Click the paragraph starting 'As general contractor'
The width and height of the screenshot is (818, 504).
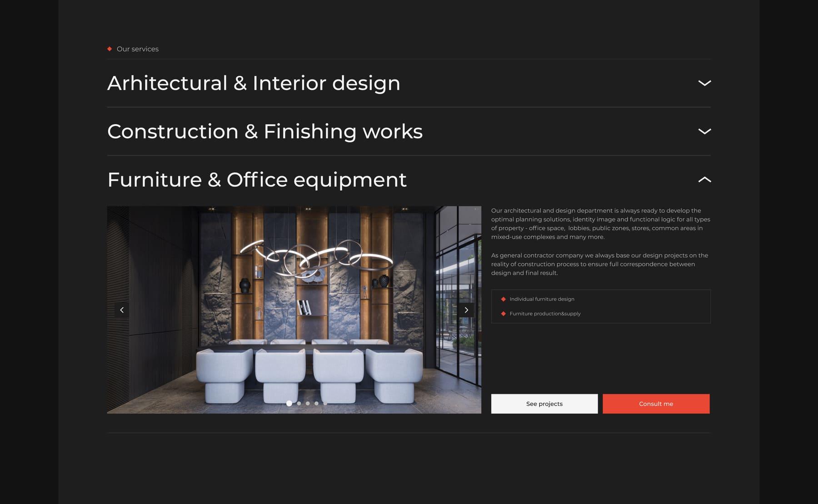(x=600, y=264)
